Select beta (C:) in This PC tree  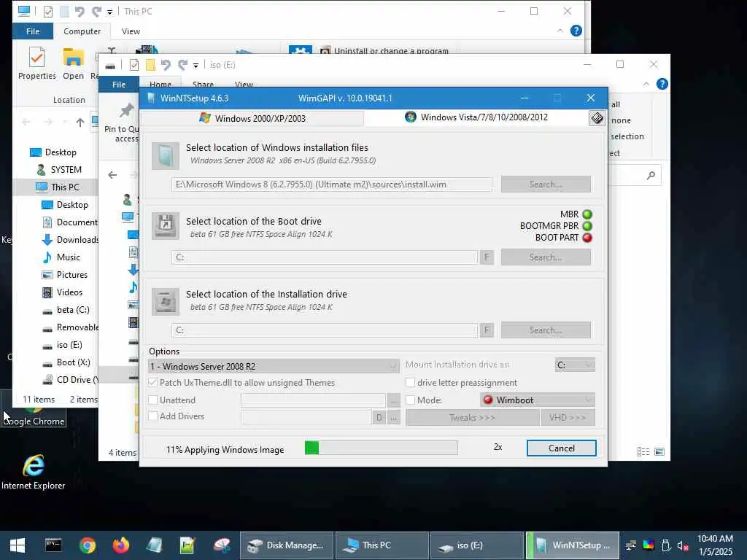[72, 309]
